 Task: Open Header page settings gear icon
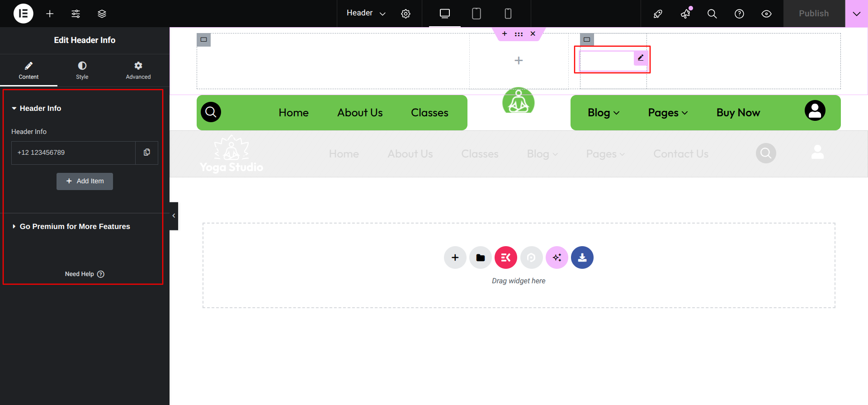pos(406,14)
